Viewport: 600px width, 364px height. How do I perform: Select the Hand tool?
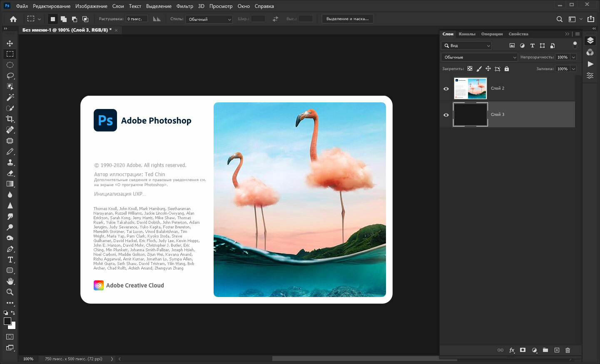pyautogui.click(x=10, y=281)
